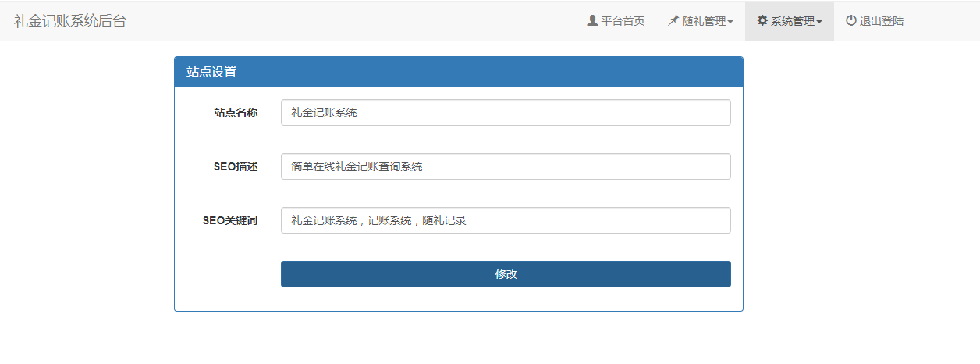Click the power icon beside 退出登陆
Viewport: 980px width, 364px height.
click(x=851, y=21)
